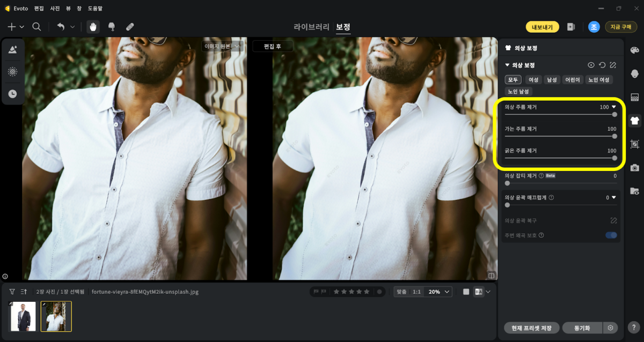Open the 편집 menu
The image size is (644, 342).
(x=39, y=9)
